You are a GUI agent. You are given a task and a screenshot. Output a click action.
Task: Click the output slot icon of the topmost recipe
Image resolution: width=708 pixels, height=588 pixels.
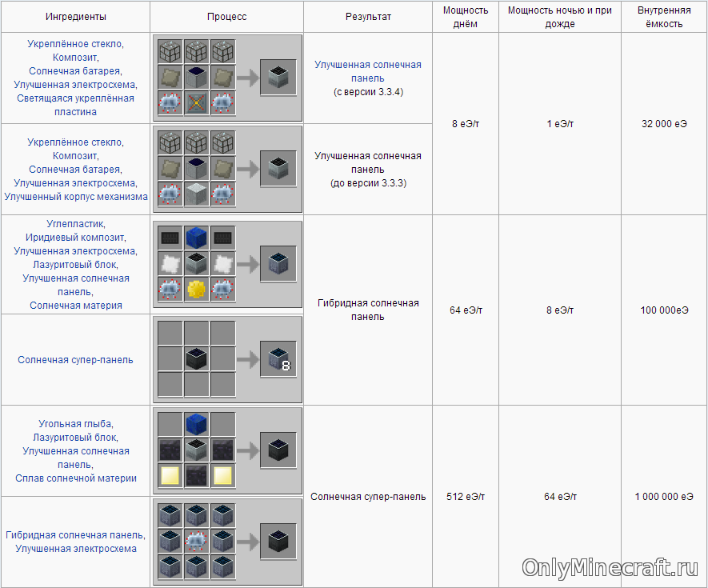(278, 77)
